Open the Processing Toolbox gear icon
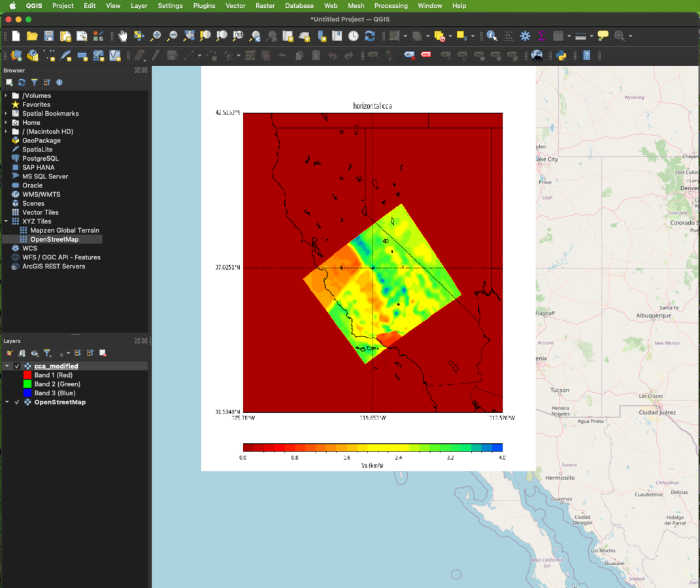Screen dimensions: 700x588 click(525, 36)
